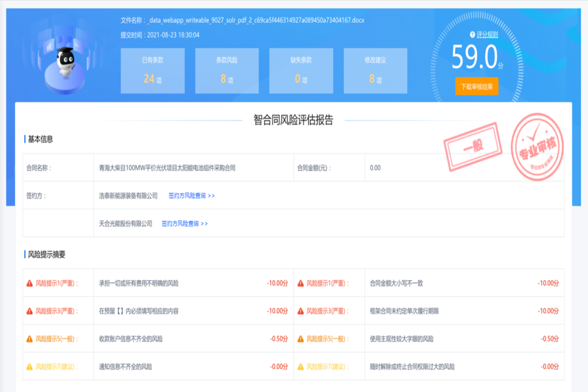Select the 修改建议 8项 card

[375, 71]
